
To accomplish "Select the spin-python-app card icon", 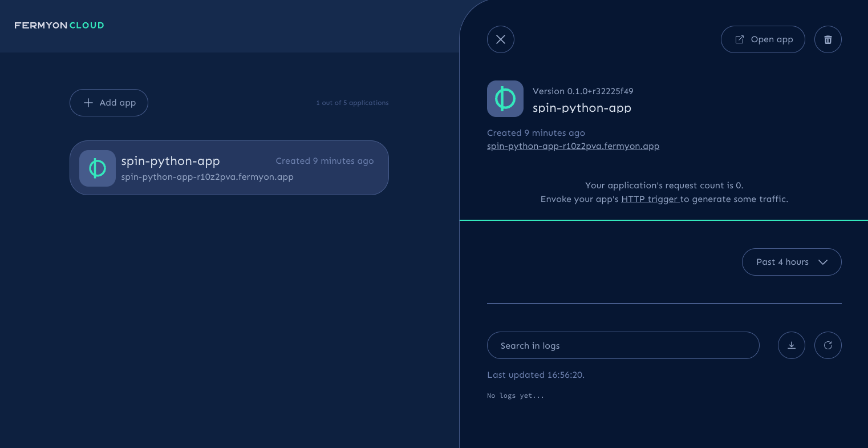I will point(97,168).
